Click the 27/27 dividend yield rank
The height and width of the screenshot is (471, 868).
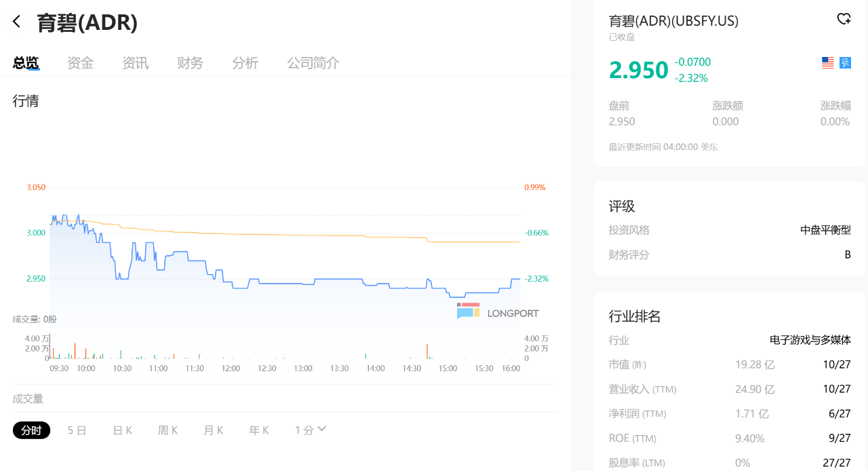pos(837,463)
